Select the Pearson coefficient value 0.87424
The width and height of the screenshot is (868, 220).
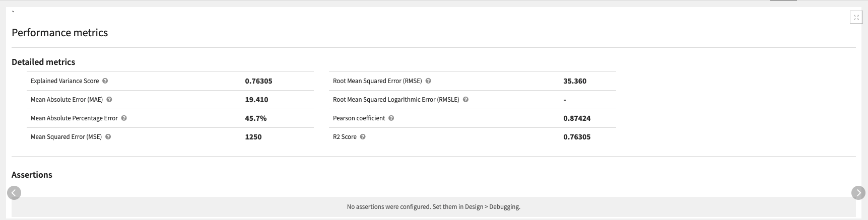(x=577, y=118)
